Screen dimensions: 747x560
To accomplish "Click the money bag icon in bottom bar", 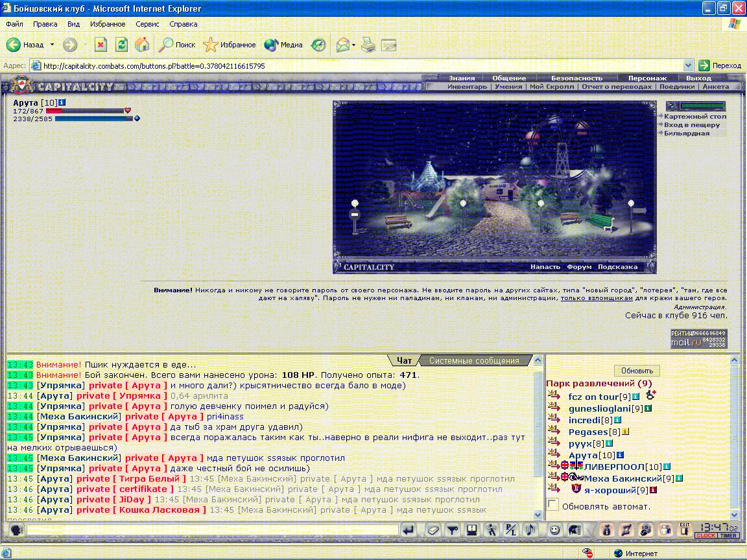I will click(606, 530).
